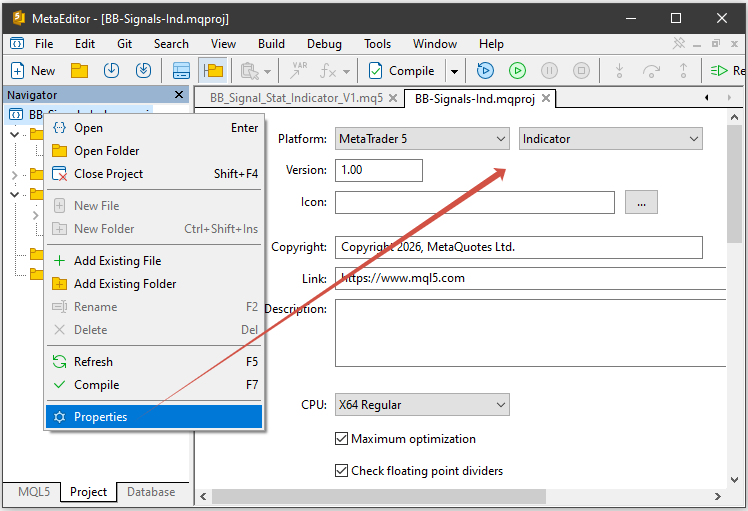748x511 pixels.
Task: Start debugging on history data green icon
Action: pos(517,71)
